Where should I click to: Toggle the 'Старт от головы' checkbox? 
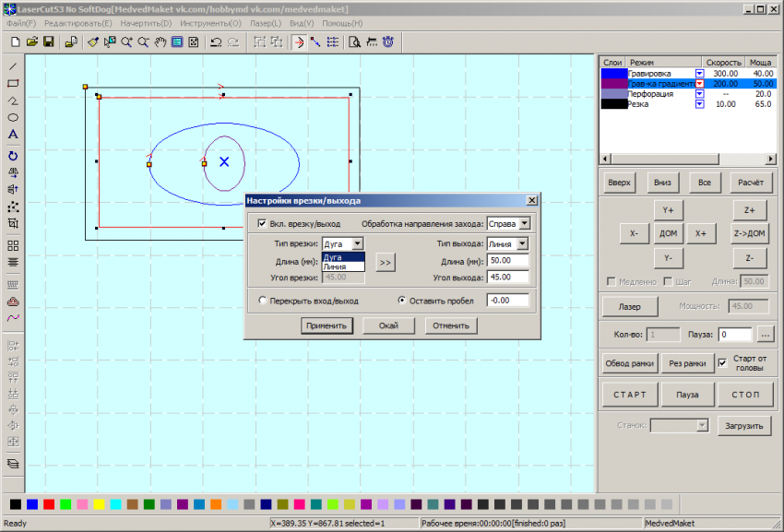(722, 362)
